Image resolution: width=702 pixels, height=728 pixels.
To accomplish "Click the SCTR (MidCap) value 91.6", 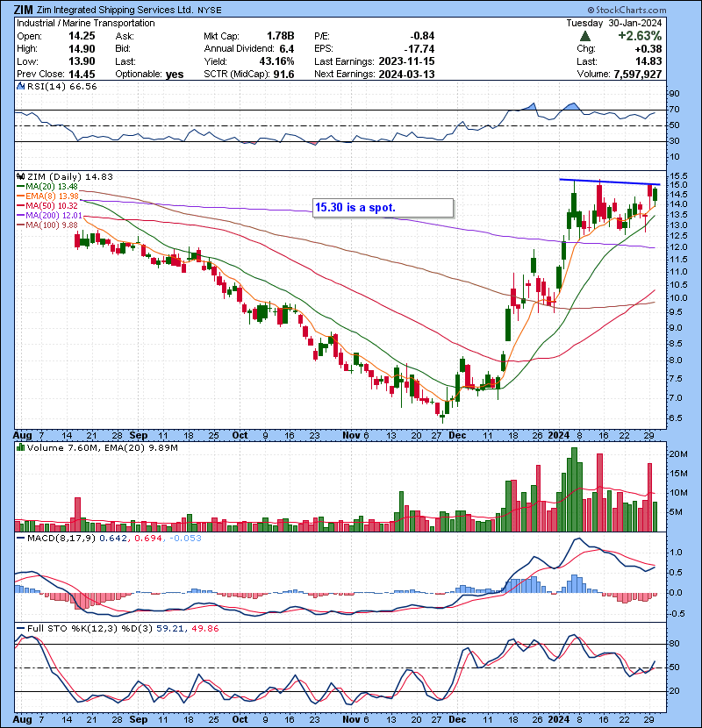I will (283, 75).
